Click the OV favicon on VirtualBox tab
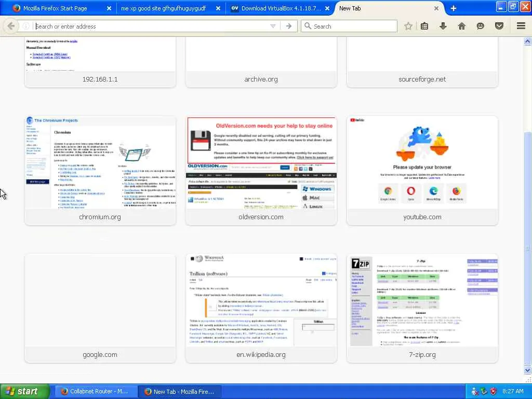Viewport: 532px width, 399px height. click(235, 8)
